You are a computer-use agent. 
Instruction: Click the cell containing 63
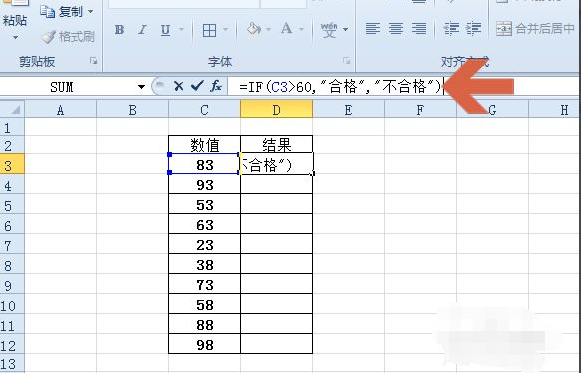coord(204,224)
